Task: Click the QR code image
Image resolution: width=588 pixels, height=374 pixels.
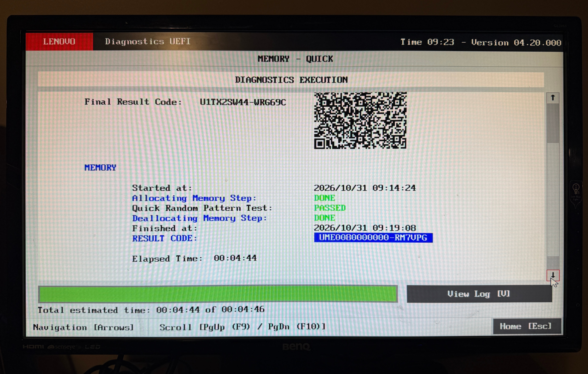Action: tap(360, 120)
